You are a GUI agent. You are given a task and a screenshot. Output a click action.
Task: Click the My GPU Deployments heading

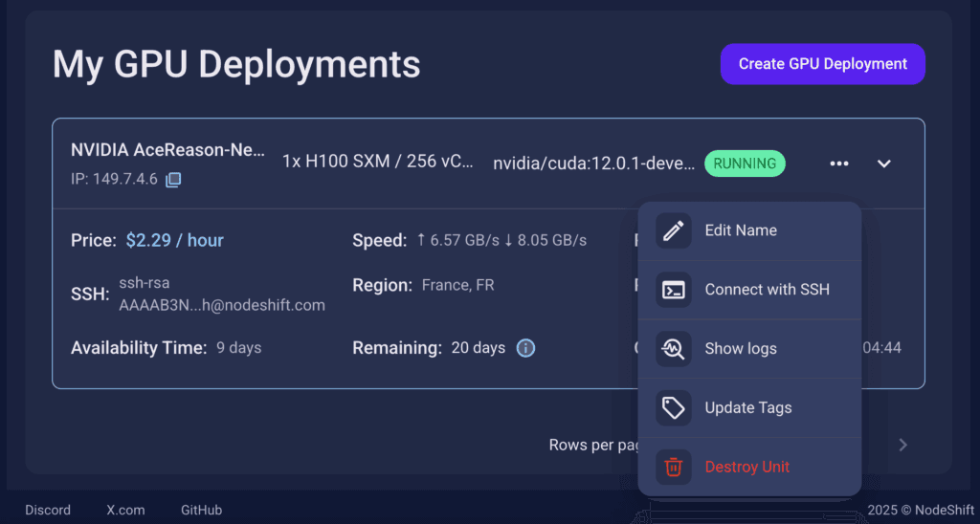tap(236, 64)
